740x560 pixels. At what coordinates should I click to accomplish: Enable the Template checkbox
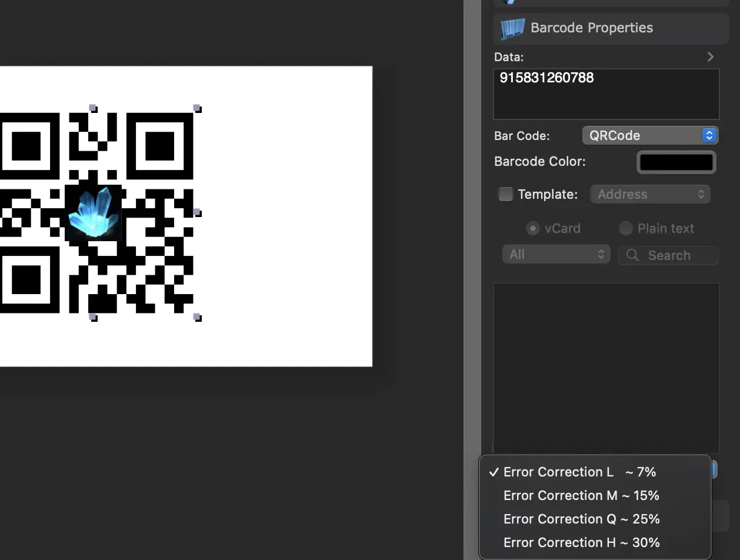click(x=506, y=194)
